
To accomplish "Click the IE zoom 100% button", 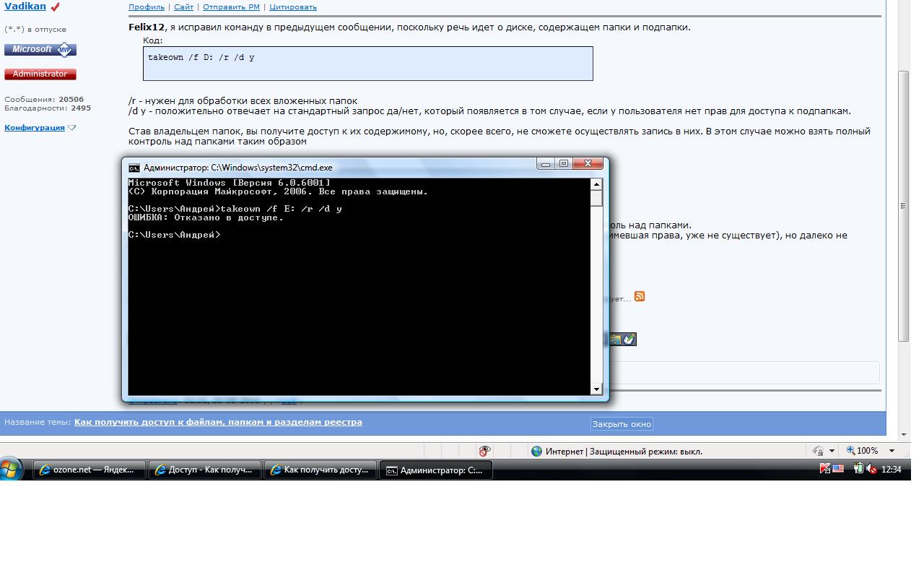I will coord(863,451).
